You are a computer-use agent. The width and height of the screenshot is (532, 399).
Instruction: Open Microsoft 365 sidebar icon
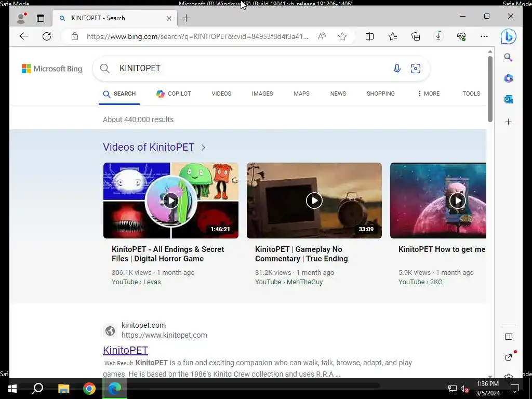pyautogui.click(x=508, y=78)
